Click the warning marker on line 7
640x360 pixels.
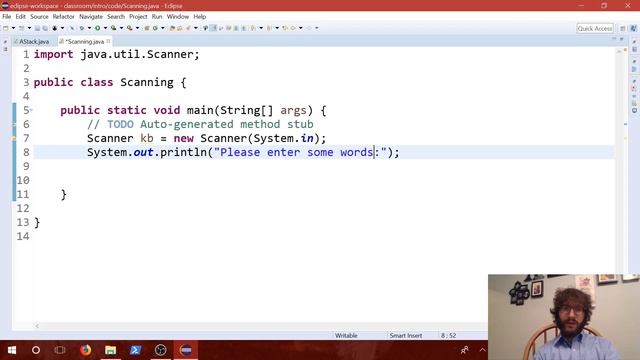pos(14,138)
